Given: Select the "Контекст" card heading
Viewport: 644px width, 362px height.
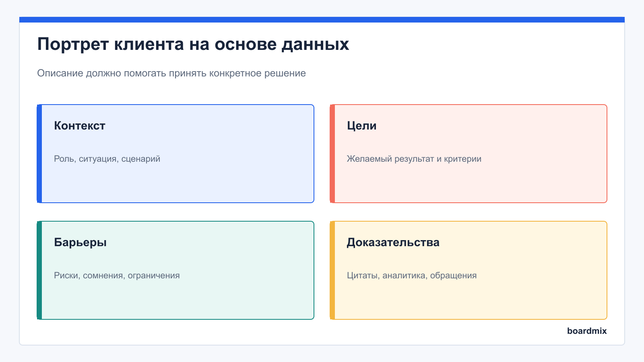Looking at the screenshot, I should point(80,126).
